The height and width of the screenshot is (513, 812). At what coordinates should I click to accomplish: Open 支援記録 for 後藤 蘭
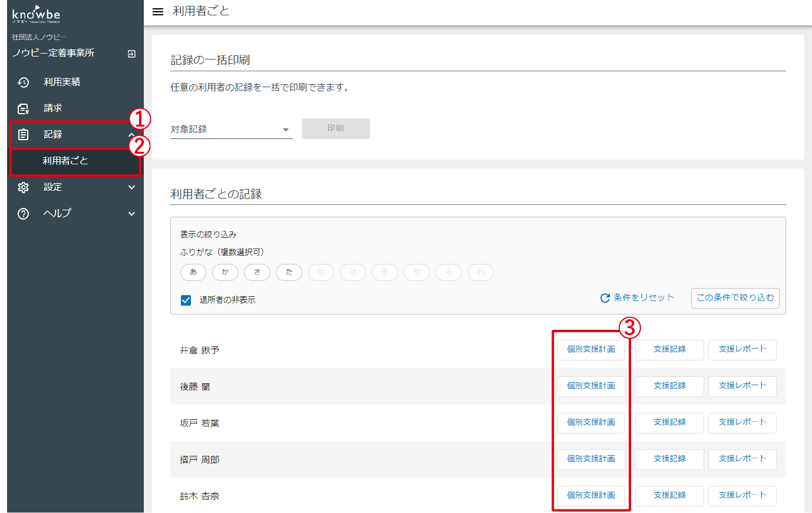pos(669,386)
